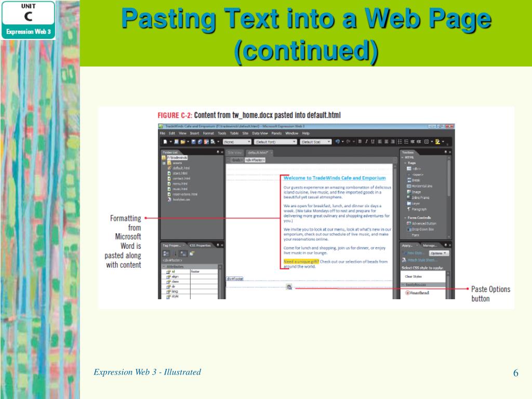Select music.html in Folder List

pos(180,189)
